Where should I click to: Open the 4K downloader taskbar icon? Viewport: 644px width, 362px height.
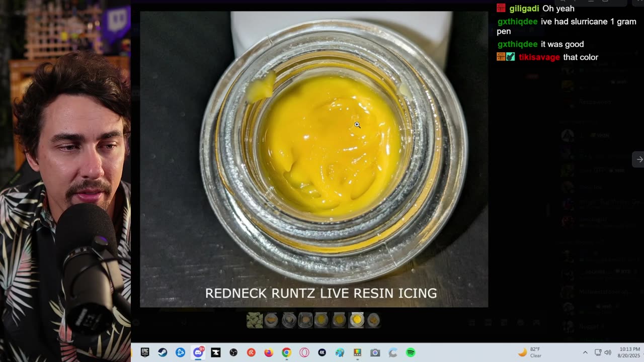(322, 352)
